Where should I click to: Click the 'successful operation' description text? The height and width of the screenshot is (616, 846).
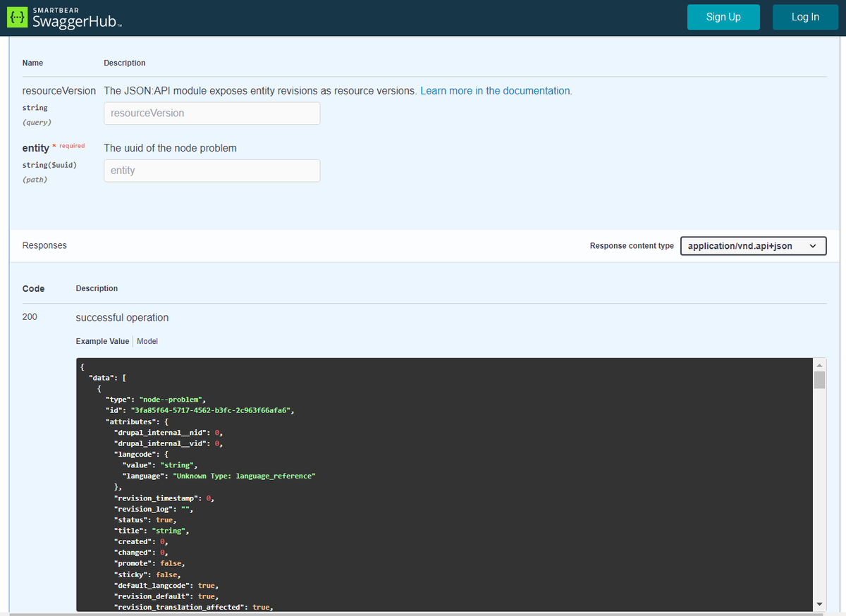[122, 317]
